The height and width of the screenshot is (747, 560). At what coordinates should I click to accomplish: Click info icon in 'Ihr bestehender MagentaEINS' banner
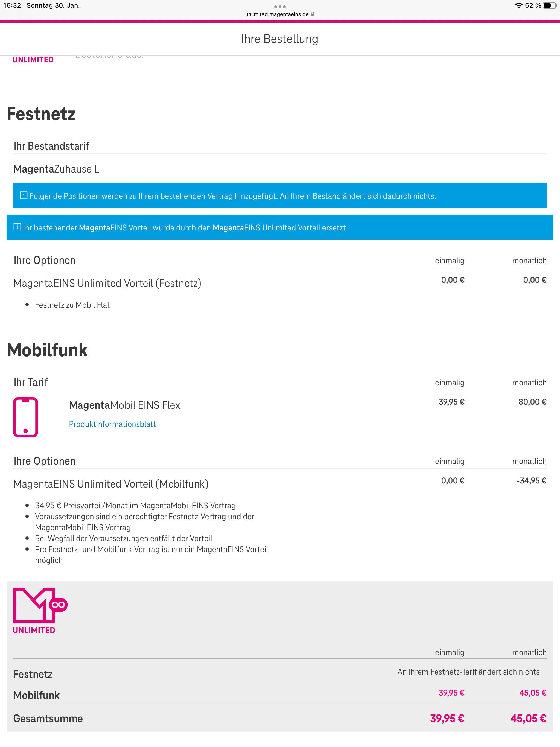[17, 227]
